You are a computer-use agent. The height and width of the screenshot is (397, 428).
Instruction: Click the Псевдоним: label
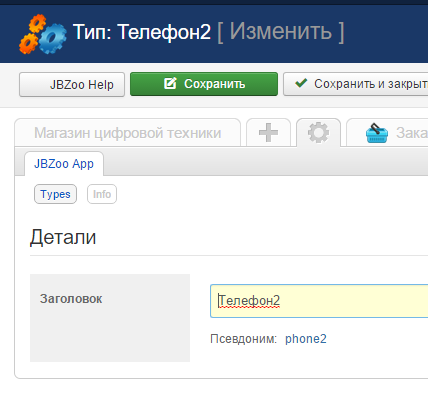click(244, 339)
